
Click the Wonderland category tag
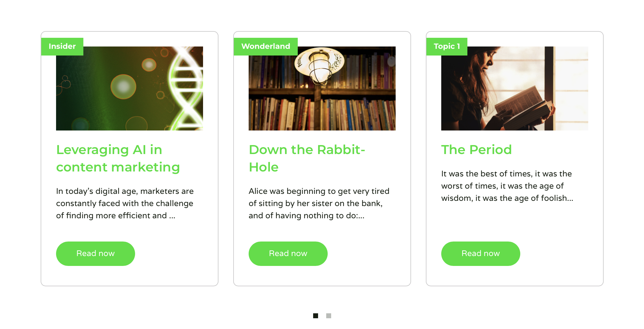[266, 47]
